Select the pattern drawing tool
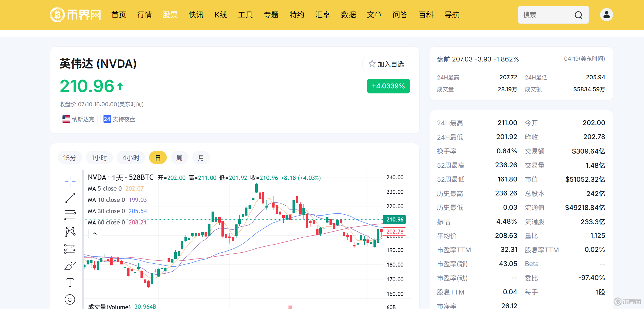 point(70,232)
